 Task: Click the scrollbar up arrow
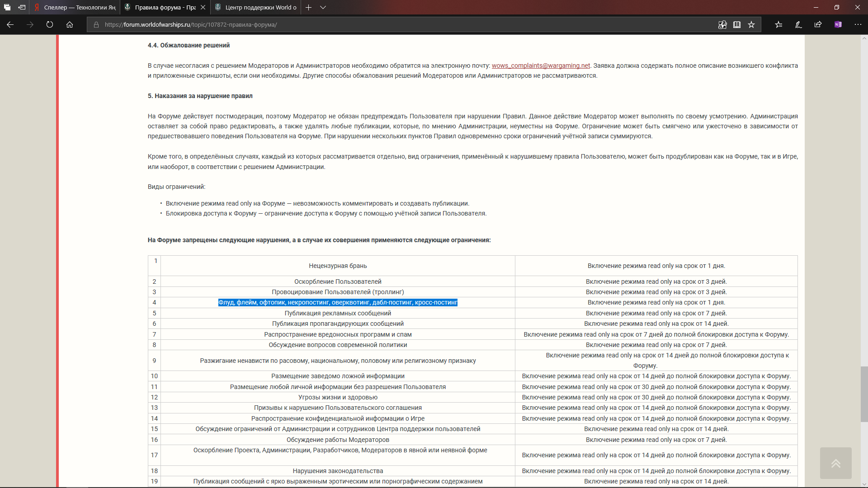coord(864,38)
